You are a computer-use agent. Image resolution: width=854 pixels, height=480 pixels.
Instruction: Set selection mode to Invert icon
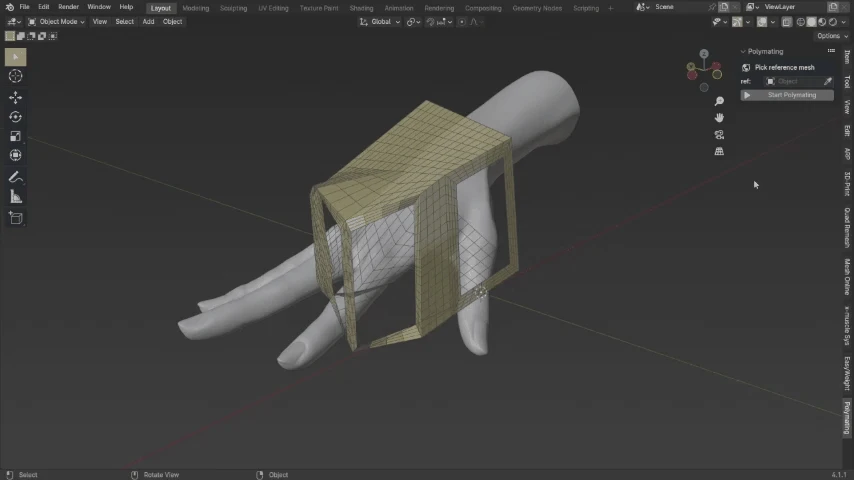(42, 36)
